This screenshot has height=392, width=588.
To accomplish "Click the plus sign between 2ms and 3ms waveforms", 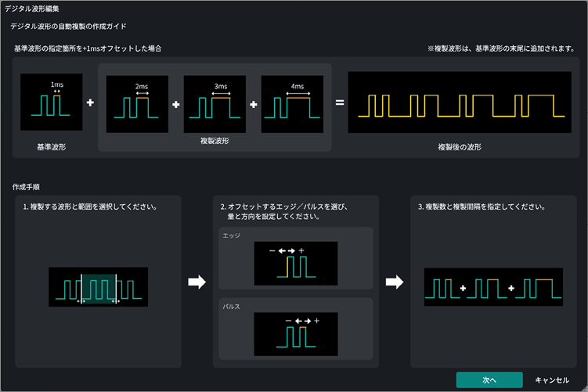I will click(x=176, y=105).
